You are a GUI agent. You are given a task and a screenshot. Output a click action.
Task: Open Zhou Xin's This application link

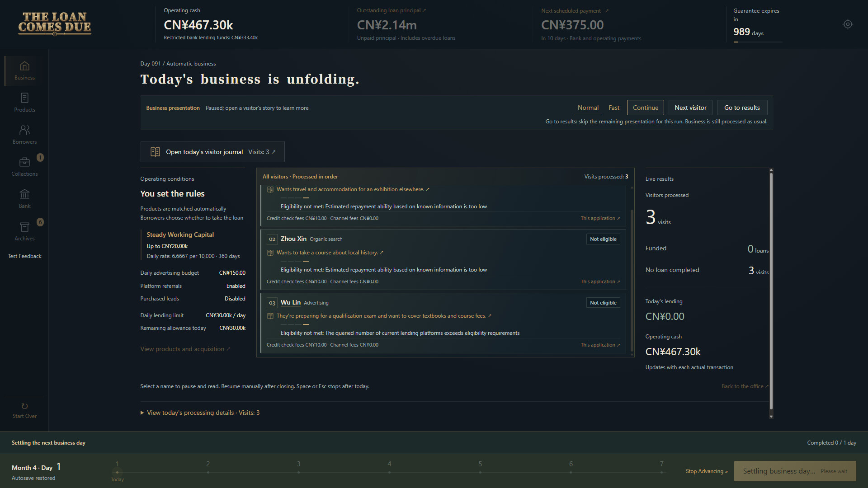[600, 282]
